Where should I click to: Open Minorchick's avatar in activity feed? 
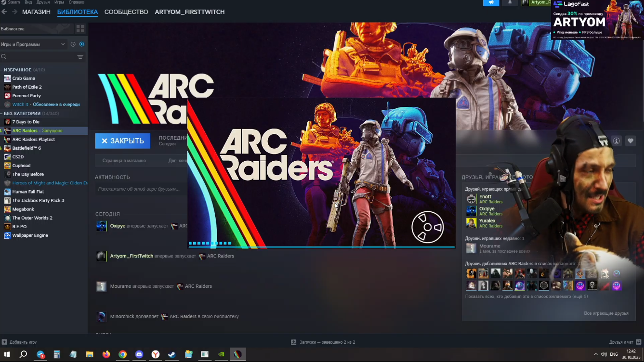pyautogui.click(x=101, y=317)
